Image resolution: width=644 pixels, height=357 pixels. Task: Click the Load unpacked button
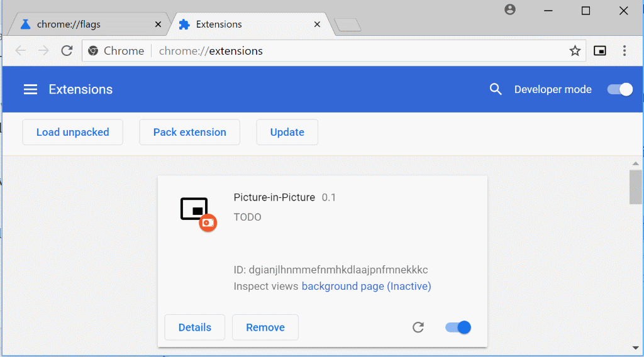pyautogui.click(x=72, y=132)
